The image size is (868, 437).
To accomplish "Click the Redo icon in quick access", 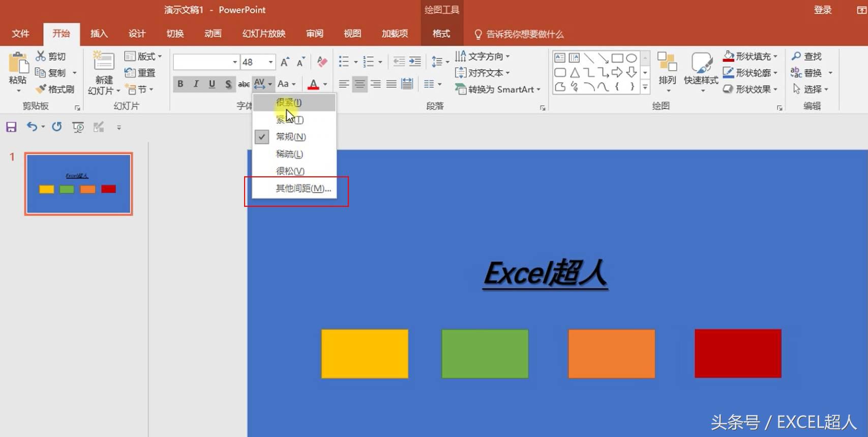I will [56, 127].
